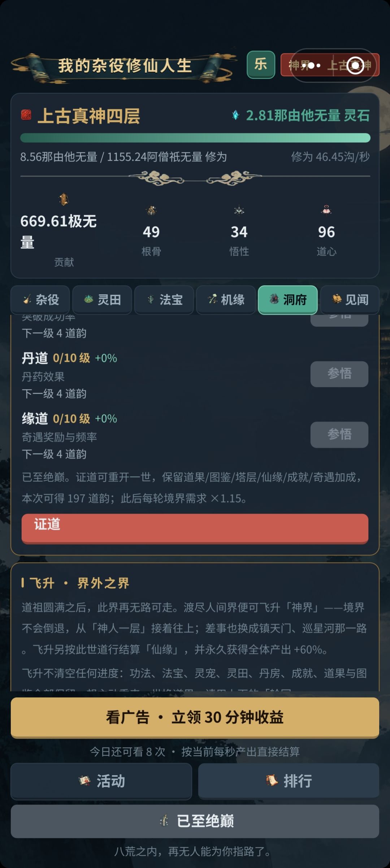
Task: Open the 见闻 tab
Action: click(350, 299)
